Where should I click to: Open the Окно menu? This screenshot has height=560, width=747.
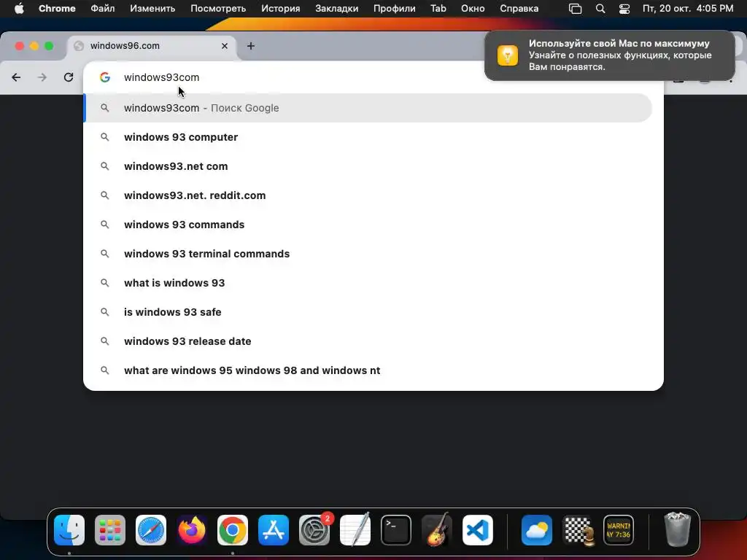(x=473, y=9)
